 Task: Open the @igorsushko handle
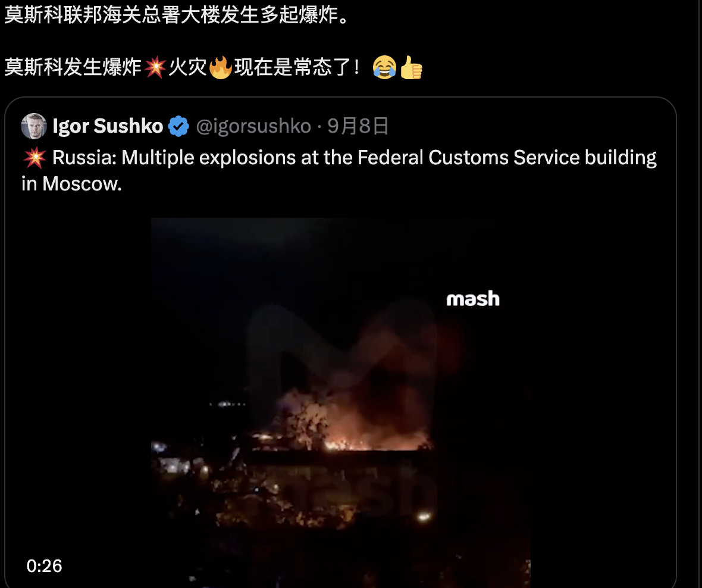click(x=253, y=126)
